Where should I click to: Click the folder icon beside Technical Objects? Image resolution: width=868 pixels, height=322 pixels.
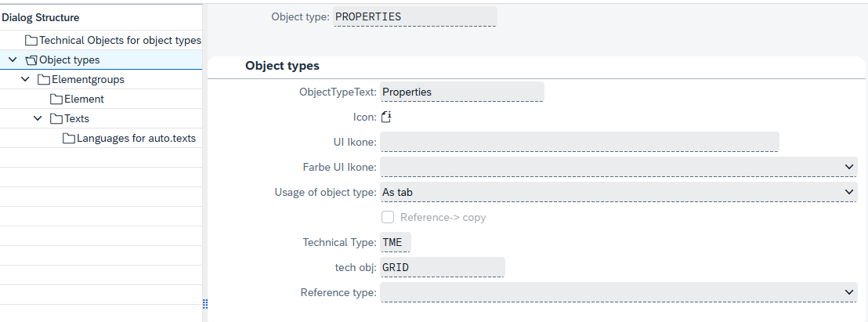click(x=31, y=40)
